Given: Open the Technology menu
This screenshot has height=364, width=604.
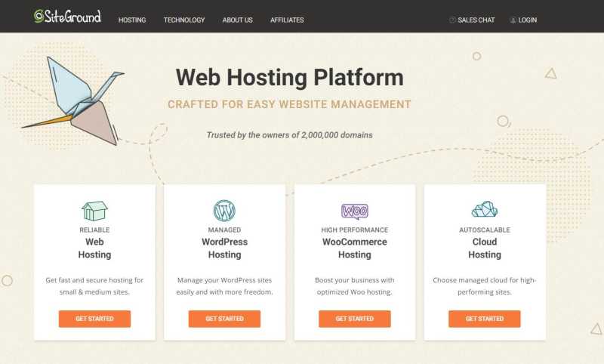Looking at the screenshot, I should coord(184,20).
